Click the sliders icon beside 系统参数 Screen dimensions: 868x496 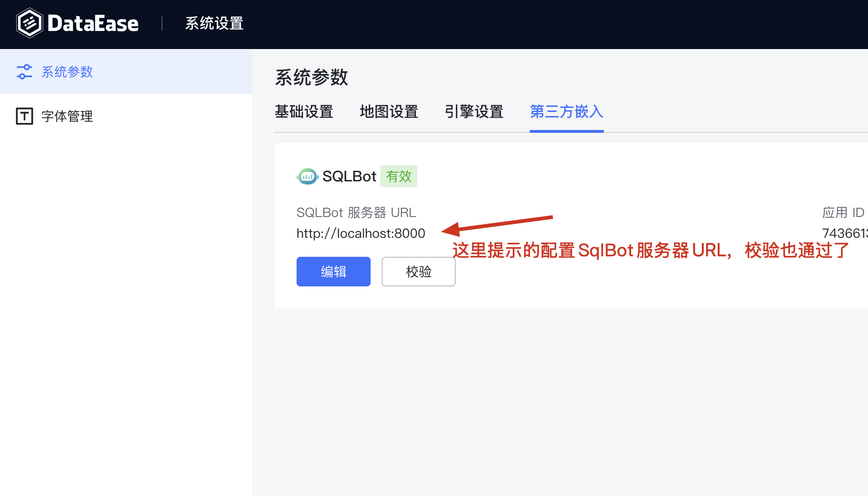(x=25, y=72)
